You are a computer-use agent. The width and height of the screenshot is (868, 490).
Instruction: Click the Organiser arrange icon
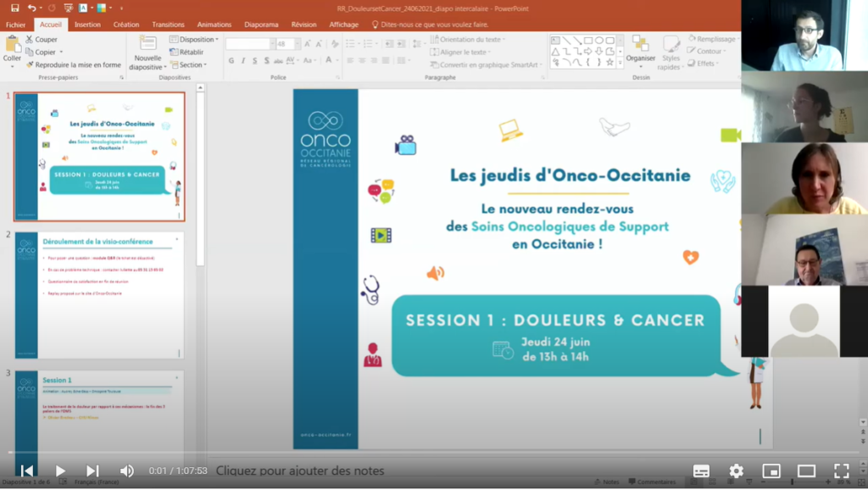[x=641, y=48]
